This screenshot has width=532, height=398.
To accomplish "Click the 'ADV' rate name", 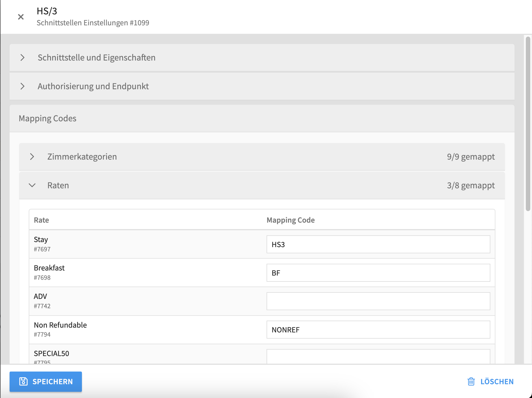I will tap(40, 296).
